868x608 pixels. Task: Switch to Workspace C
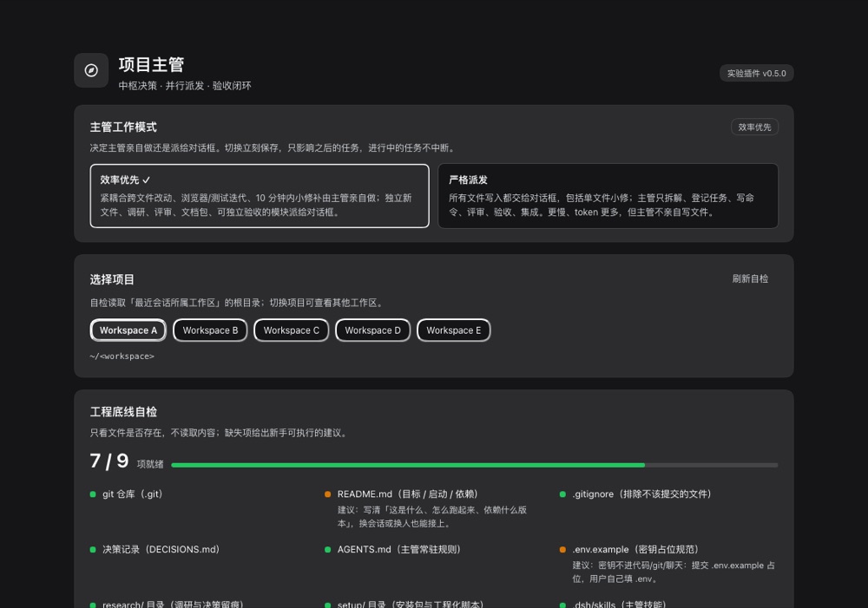pyautogui.click(x=291, y=330)
